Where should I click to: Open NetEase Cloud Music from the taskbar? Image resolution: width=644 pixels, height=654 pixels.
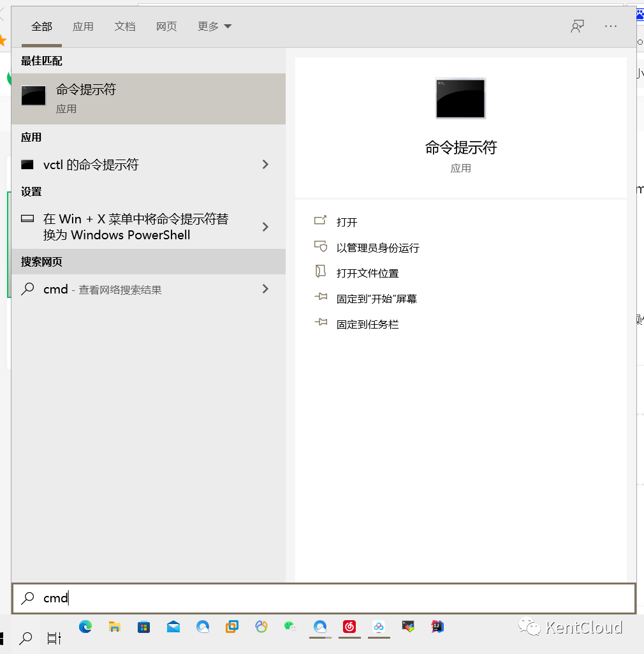pyautogui.click(x=349, y=627)
